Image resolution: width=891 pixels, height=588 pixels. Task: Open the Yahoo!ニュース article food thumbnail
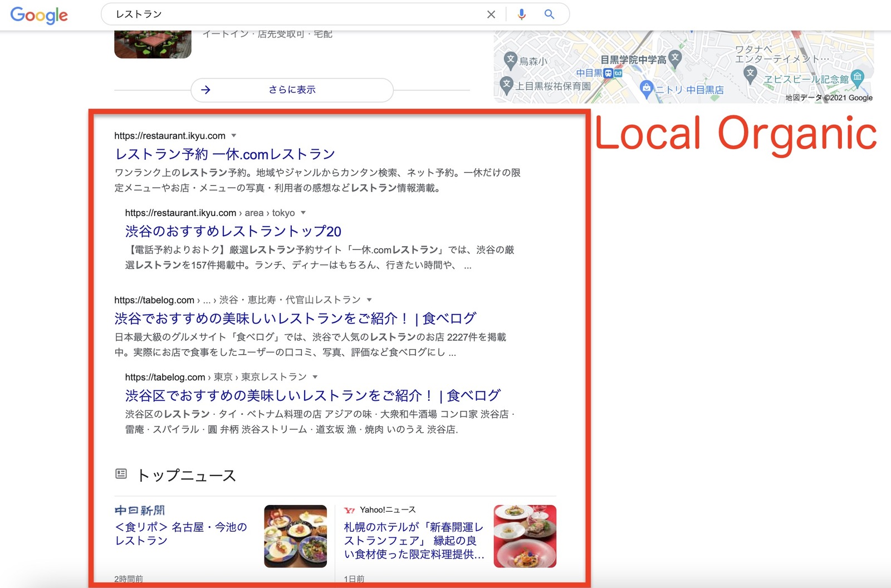click(525, 536)
